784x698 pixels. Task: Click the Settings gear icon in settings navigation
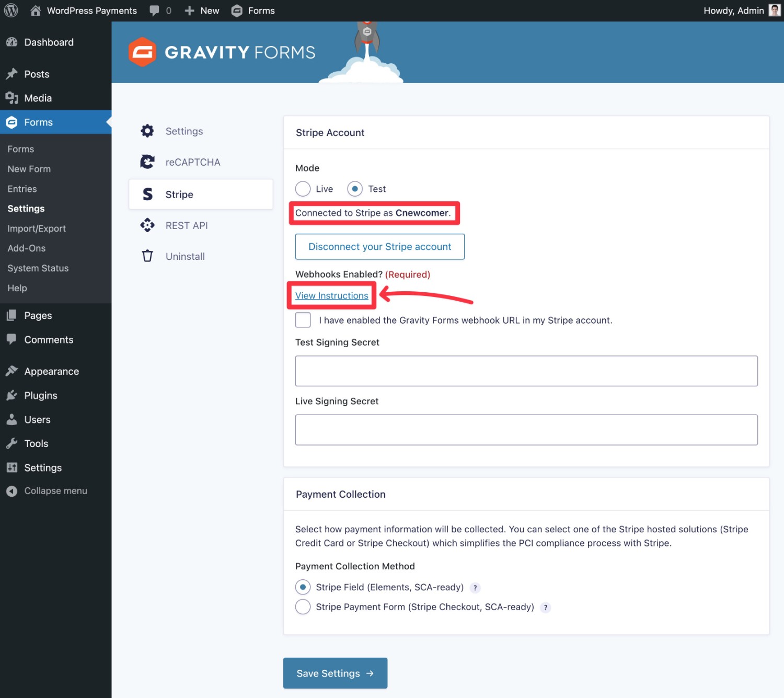pyautogui.click(x=147, y=131)
